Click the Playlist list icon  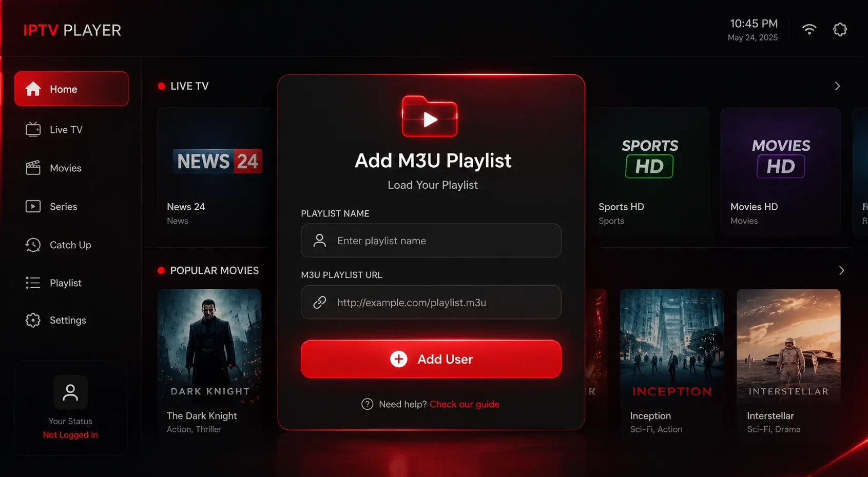click(33, 283)
